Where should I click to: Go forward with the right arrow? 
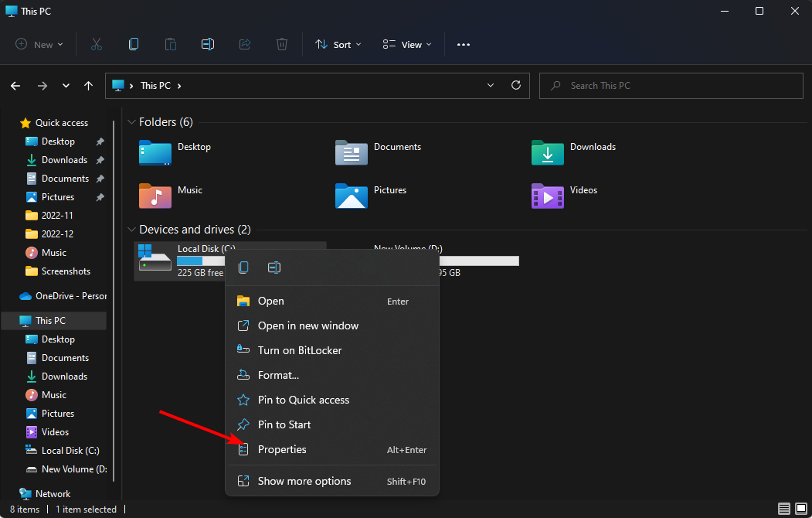pos(42,86)
